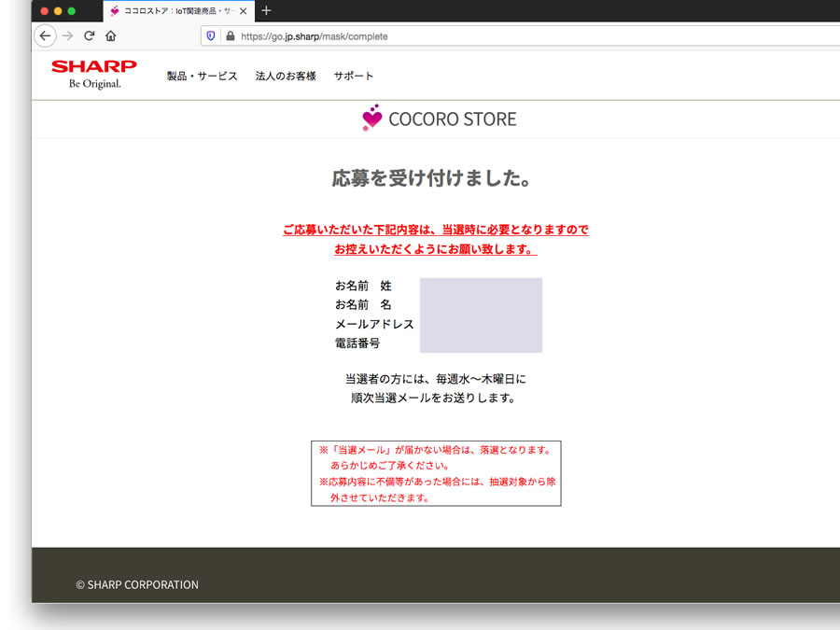Open the browser home icon
This screenshot has width=840, height=630.
click(x=111, y=35)
